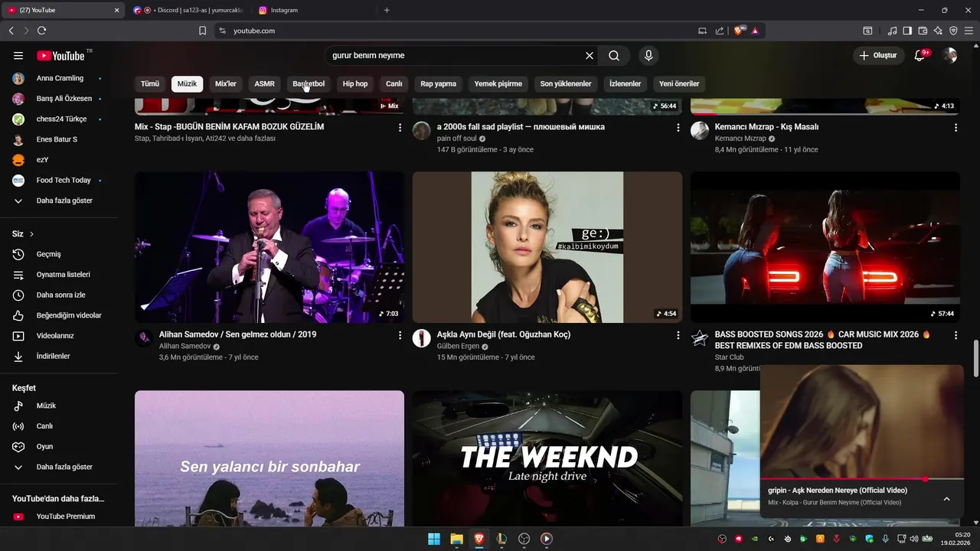Clear the search box text
Screen dimensions: 980x551
590,55
